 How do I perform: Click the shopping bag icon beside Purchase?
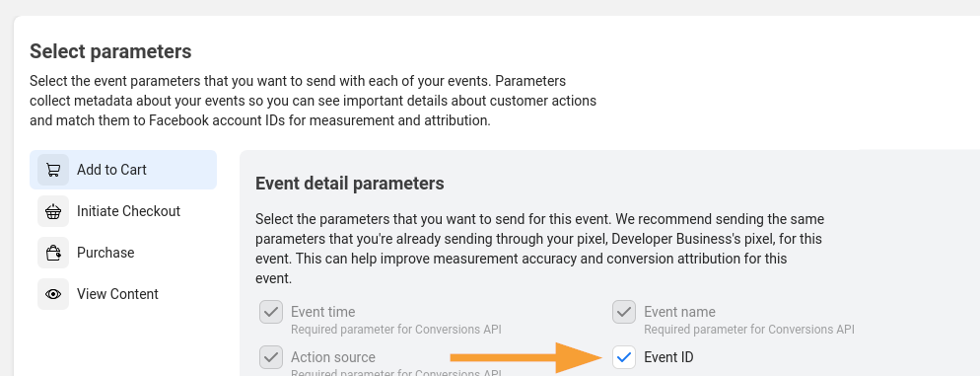53,253
